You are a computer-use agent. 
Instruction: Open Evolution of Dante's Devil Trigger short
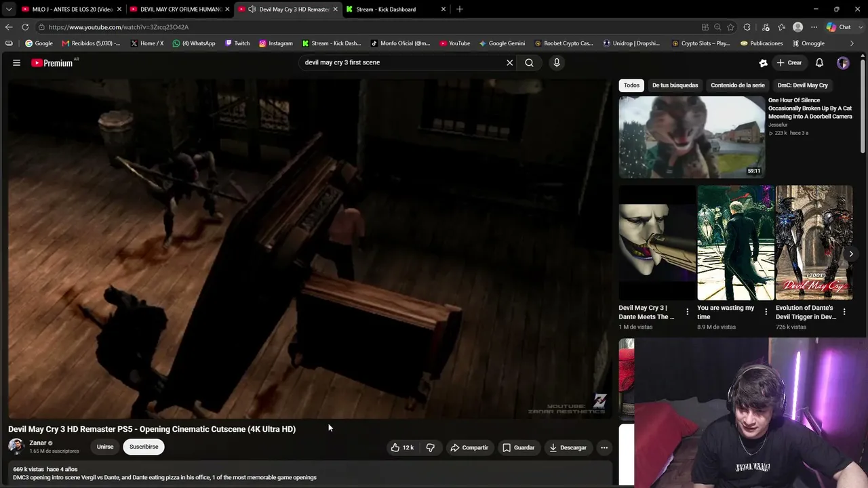pyautogui.click(x=814, y=243)
